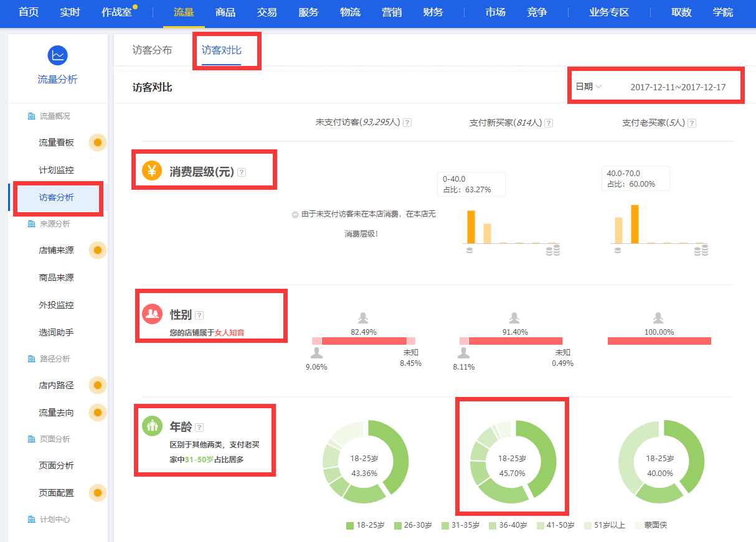Go to 选词助手 in sidebar
Screen dimensions: 756x542
(x=56, y=332)
